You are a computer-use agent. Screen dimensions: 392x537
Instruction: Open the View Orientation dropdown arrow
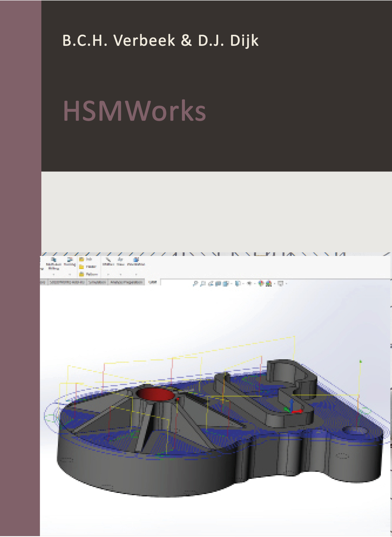pyautogui.click(x=231, y=283)
